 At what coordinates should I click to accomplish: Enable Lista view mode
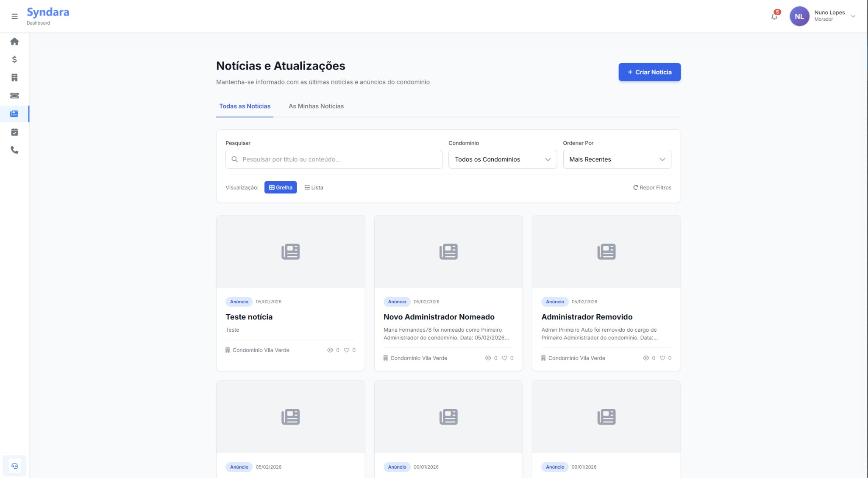point(314,187)
